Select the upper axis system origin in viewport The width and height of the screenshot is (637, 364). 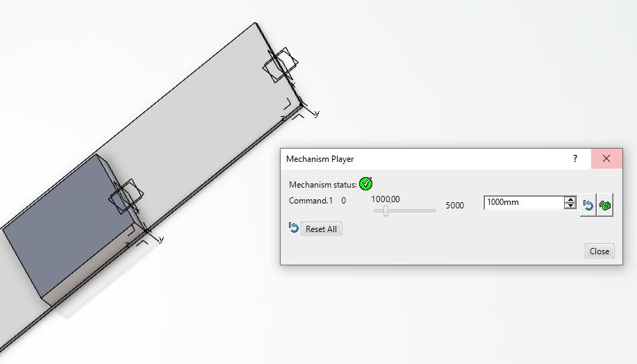[x=301, y=105]
